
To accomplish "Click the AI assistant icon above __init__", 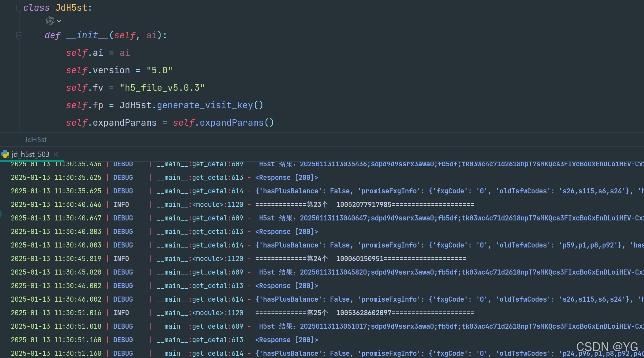I will coord(50,21).
